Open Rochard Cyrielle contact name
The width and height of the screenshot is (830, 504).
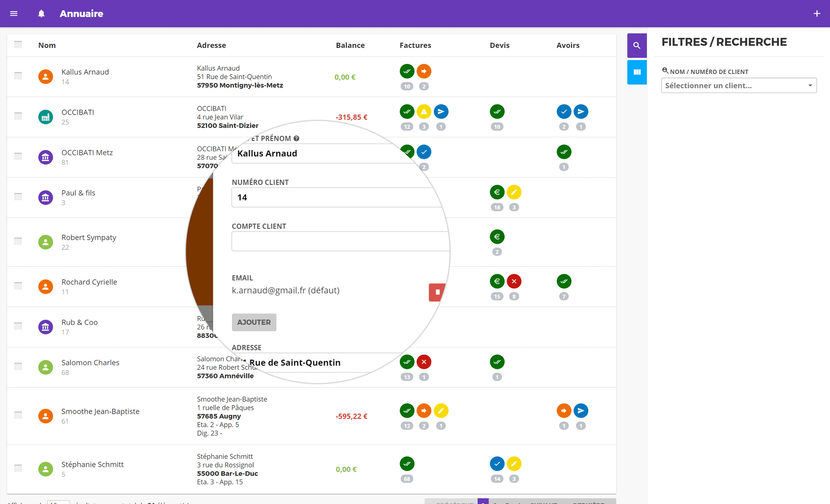click(x=89, y=282)
